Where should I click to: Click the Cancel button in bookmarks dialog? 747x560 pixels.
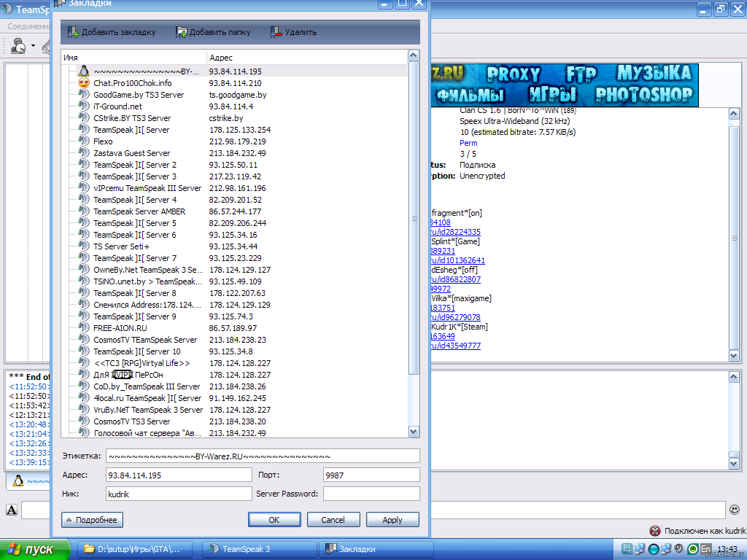point(333,520)
